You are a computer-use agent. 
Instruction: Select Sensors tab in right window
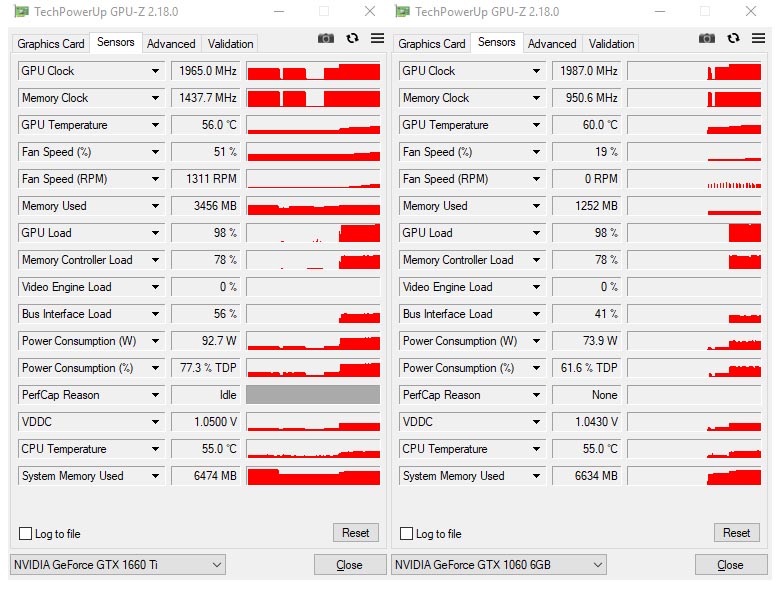coord(497,42)
